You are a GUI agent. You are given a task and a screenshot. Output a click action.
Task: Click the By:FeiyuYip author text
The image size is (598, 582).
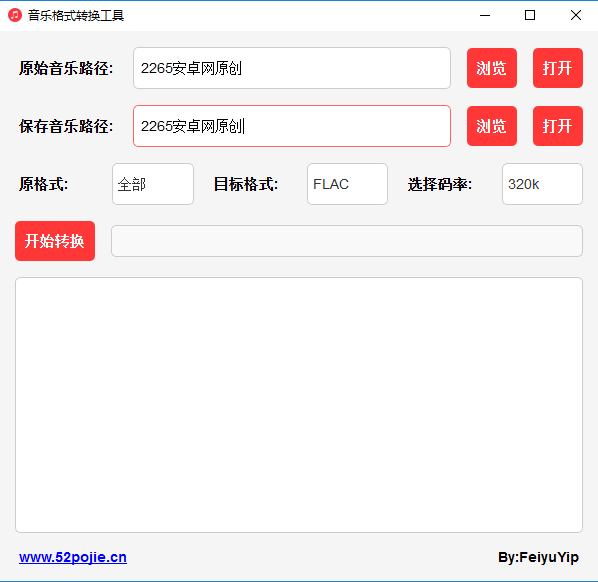tap(539, 558)
